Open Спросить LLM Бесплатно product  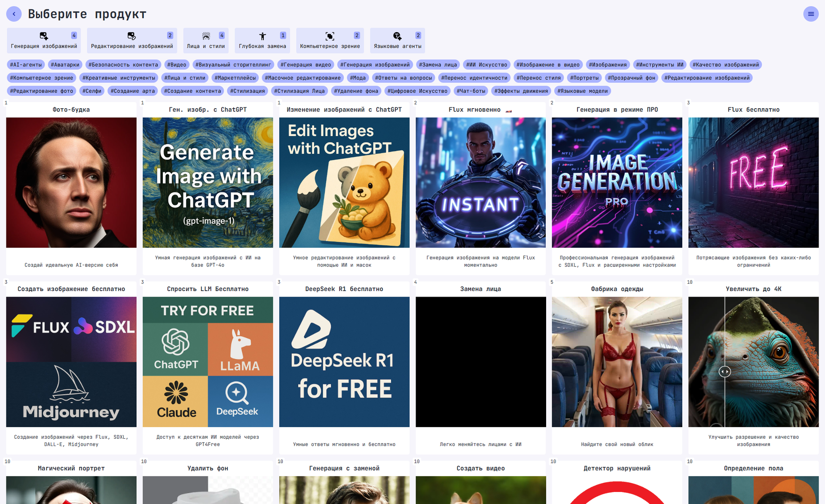pos(208,368)
